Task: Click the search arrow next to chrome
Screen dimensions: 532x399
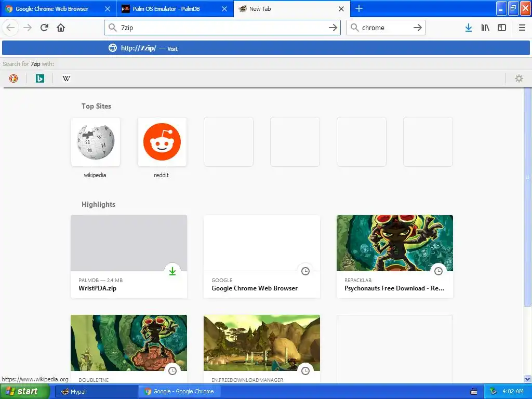Action: click(x=418, y=28)
